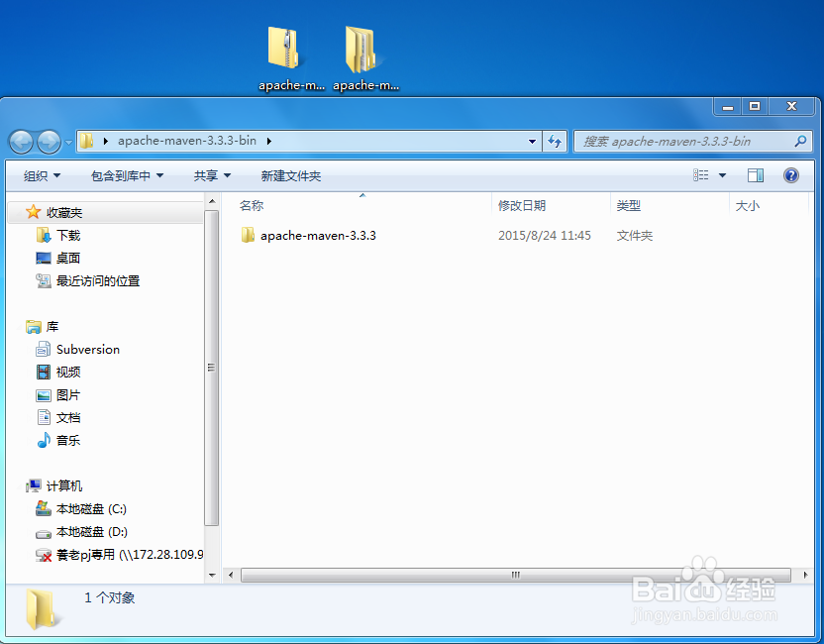
Task: Go forward using the Forward arrow
Action: coord(50,142)
